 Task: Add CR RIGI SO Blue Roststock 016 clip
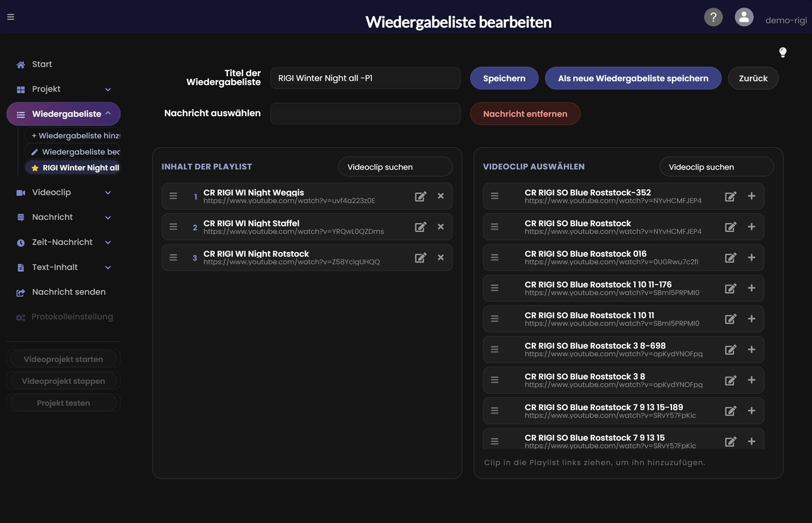click(x=752, y=257)
